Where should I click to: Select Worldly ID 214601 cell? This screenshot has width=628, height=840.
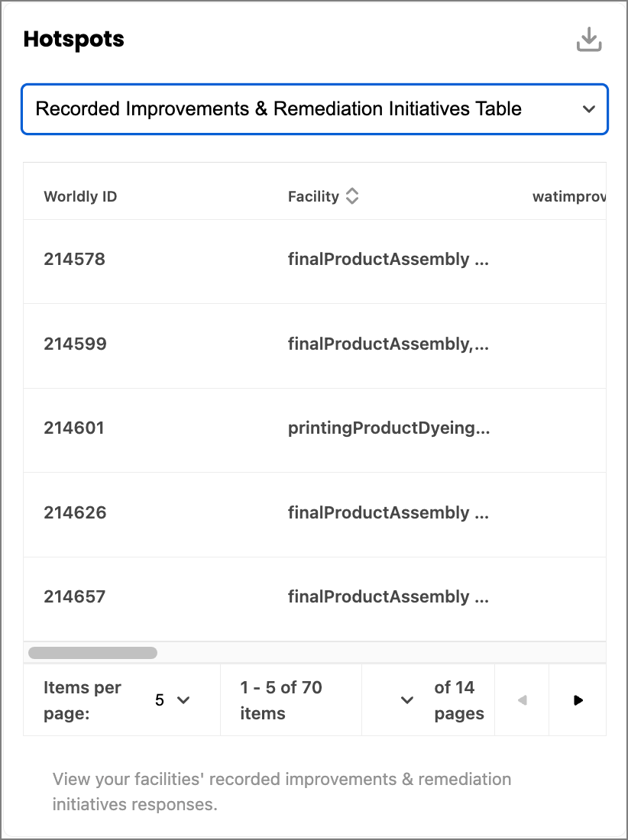point(74,428)
